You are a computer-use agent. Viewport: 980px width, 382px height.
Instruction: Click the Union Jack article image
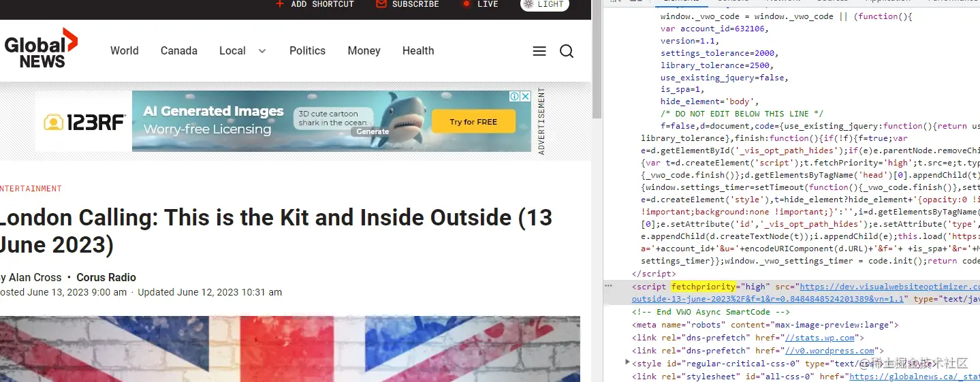290,349
